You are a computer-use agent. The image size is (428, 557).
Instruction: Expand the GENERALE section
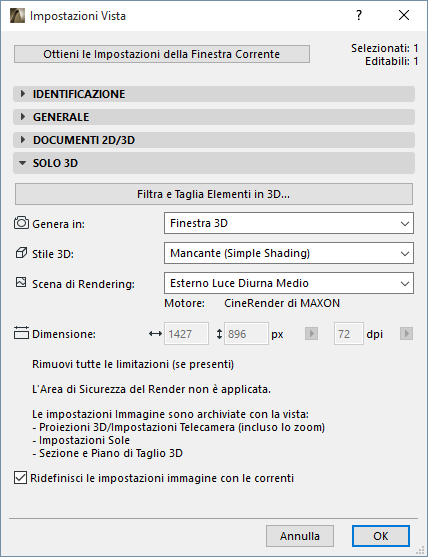[x=214, y=117]
